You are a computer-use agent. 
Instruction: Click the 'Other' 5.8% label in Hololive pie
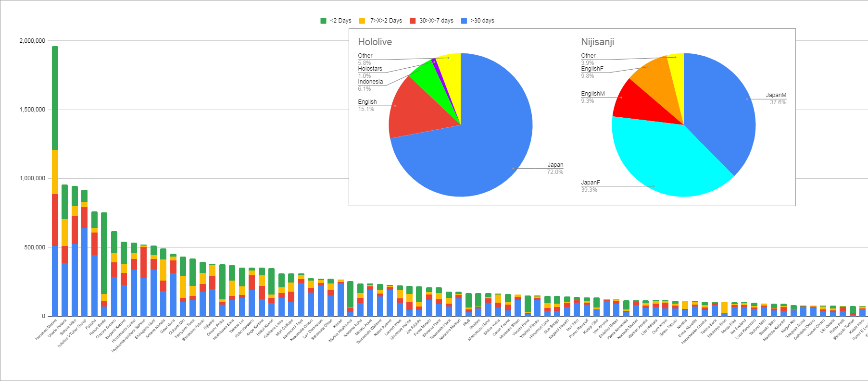365,59
